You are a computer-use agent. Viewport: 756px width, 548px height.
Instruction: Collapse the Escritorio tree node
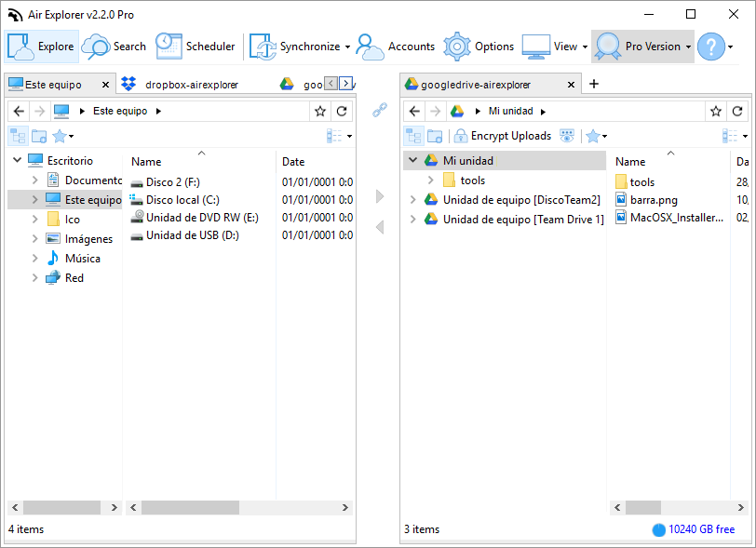click(18, 160)
